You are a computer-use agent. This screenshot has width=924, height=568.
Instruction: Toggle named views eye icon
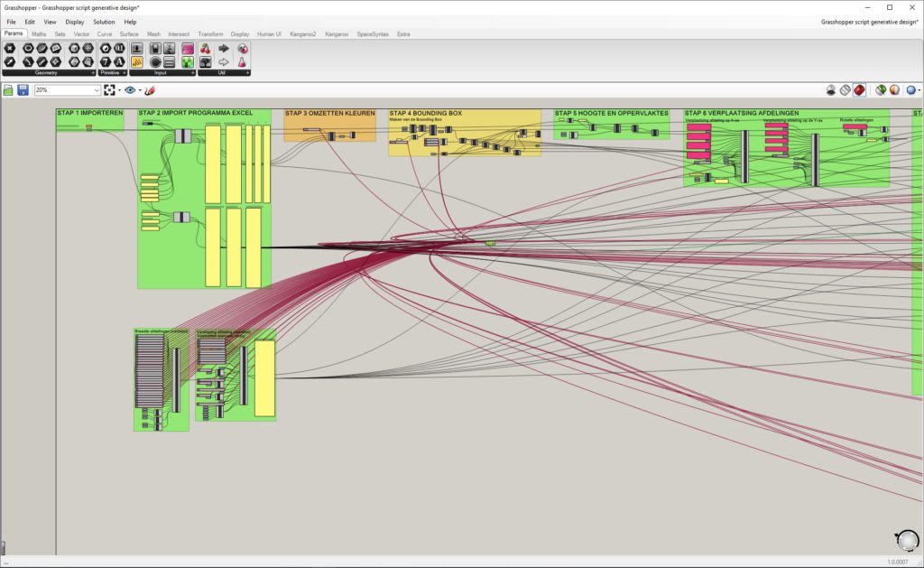coord(130,90)
